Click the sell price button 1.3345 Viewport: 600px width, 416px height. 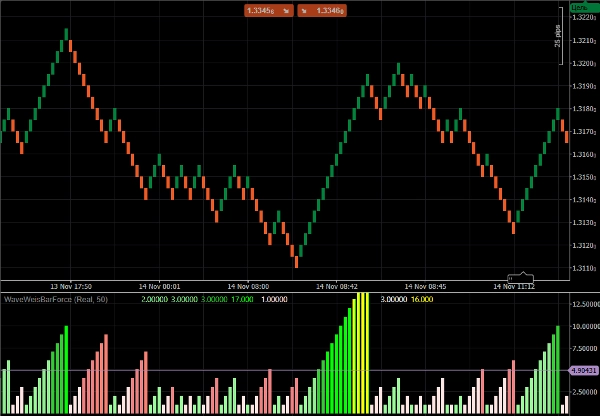tap(264, 11)
